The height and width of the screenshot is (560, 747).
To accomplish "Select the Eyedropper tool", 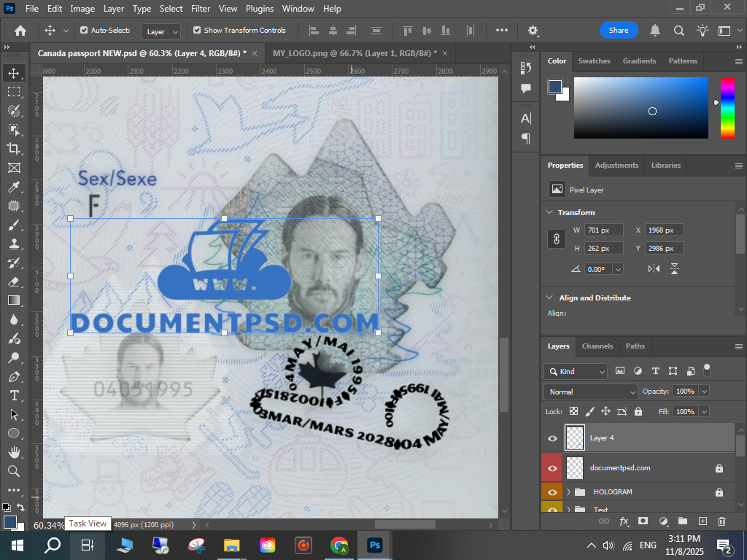I will click(x=13, y=187).
